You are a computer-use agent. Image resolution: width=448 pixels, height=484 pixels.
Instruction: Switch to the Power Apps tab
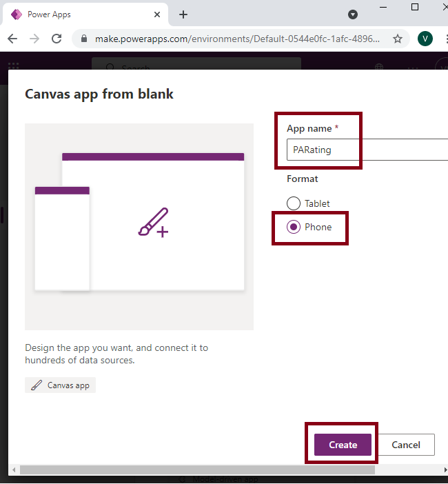(x=83, y=14)
